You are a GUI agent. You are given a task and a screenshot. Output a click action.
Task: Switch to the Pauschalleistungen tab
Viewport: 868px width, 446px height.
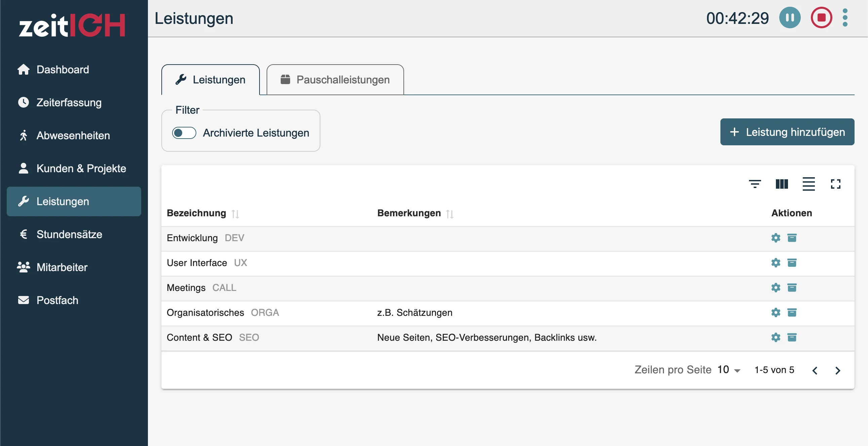[335, 80]
